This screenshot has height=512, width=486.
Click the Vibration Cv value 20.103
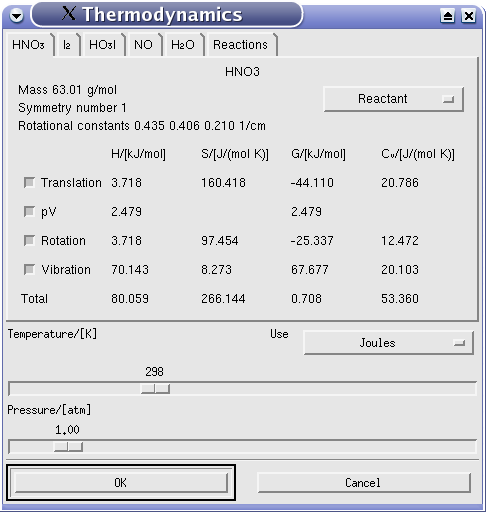[x=400, y=270]
